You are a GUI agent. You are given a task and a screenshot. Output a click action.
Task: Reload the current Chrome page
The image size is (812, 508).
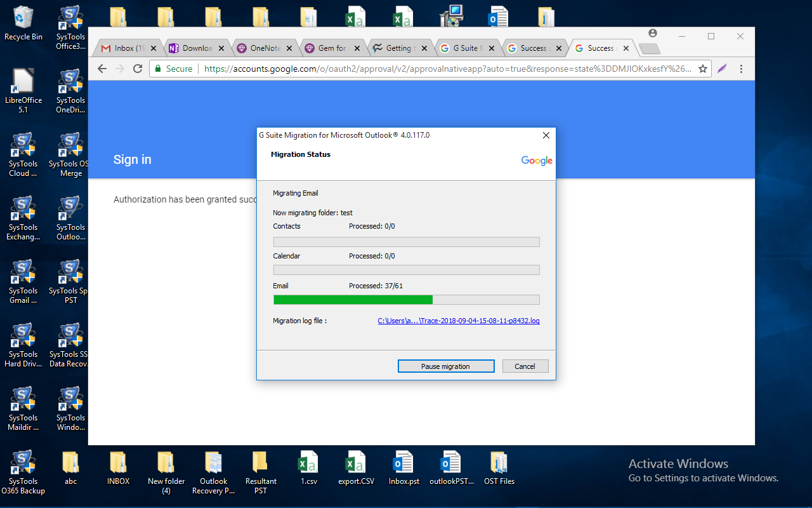138,69
